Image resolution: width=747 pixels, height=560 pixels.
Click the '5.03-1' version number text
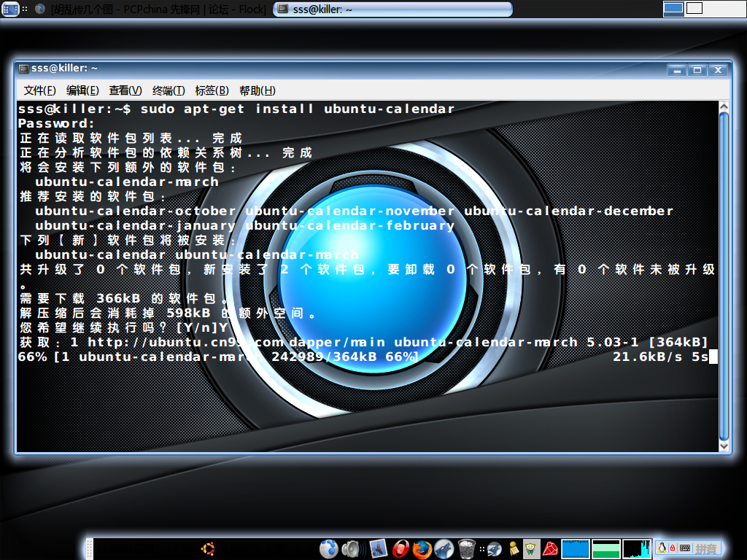coord(613,343)
